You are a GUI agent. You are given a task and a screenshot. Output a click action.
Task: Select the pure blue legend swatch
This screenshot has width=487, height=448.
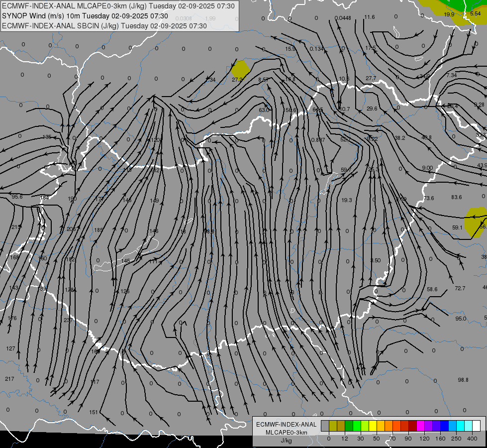click(x=444, y=426)
